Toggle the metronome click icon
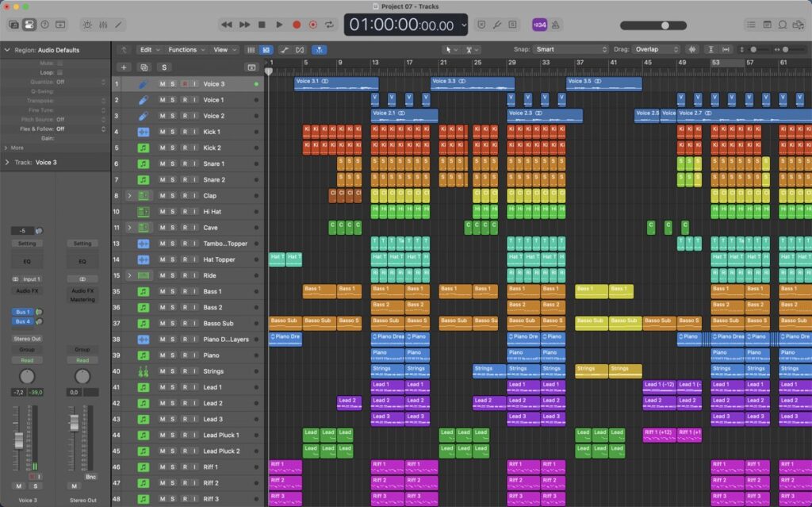 click(555, 25)
